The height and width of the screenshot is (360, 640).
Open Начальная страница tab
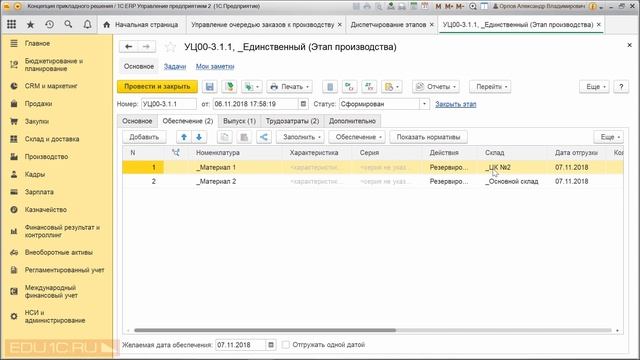coord(141,24)
